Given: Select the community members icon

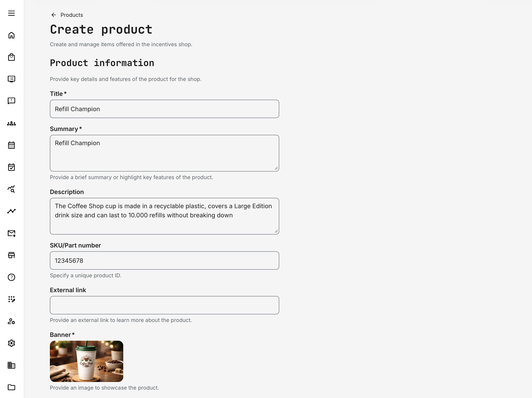Looking at the screenshot, I should [11, 123].
